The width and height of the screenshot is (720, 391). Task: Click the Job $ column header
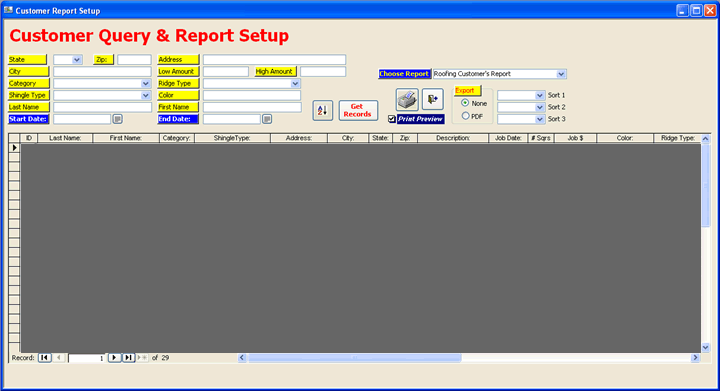pos(575,138)
